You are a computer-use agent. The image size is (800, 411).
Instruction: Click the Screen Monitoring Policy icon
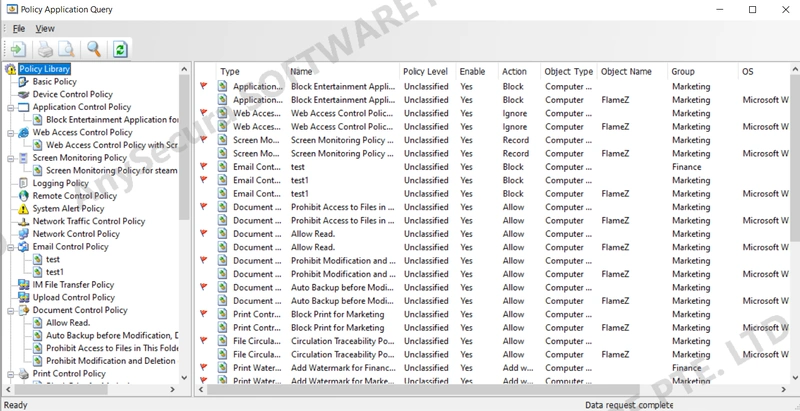[x=23, y=158]
